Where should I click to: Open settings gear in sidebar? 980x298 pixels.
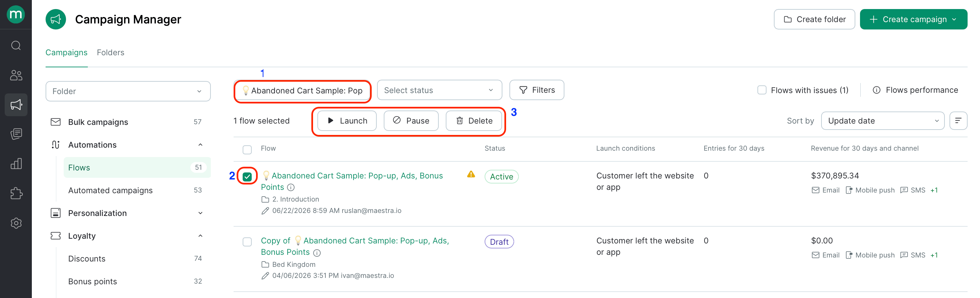point(16,223)
